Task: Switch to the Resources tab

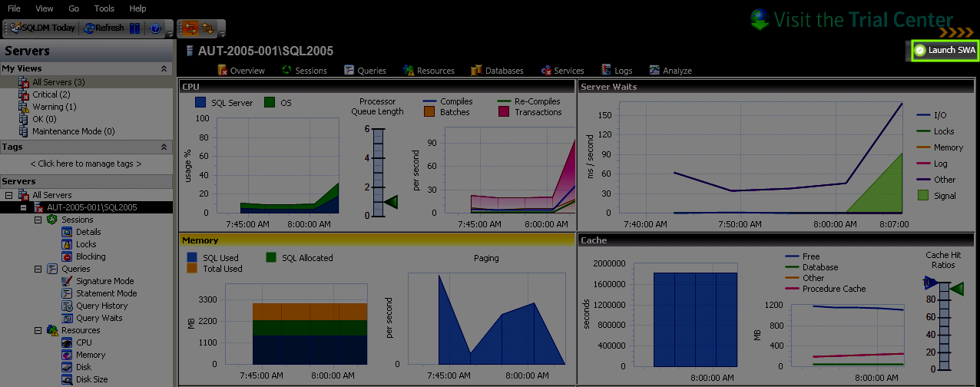Action: click(x=429, y=70)
